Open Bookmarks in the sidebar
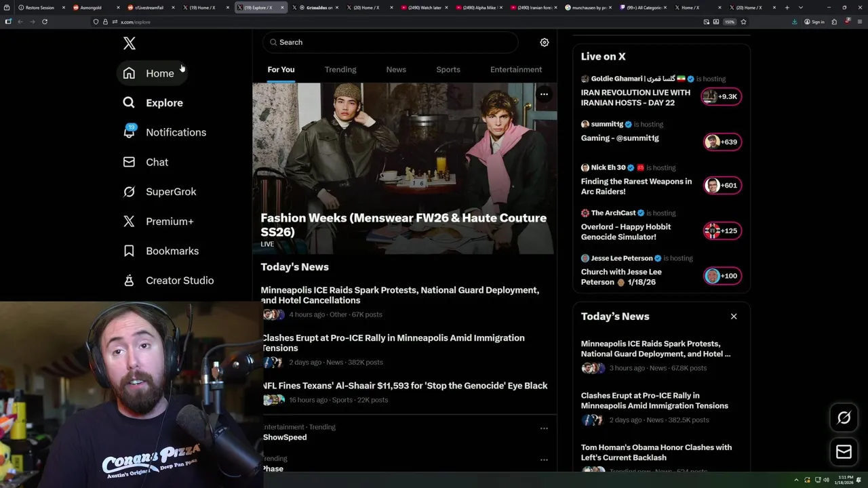Screen dimensions: 868x488 click(161, 251)
